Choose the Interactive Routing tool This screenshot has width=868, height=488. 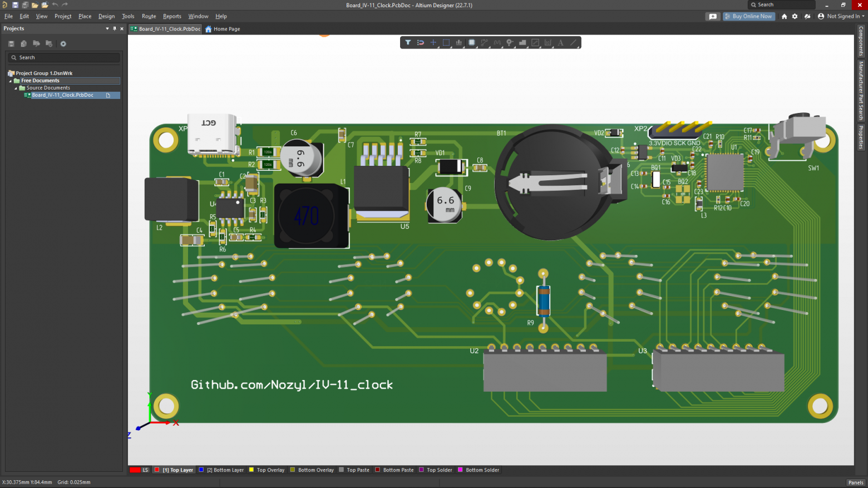tap(484, 42)
